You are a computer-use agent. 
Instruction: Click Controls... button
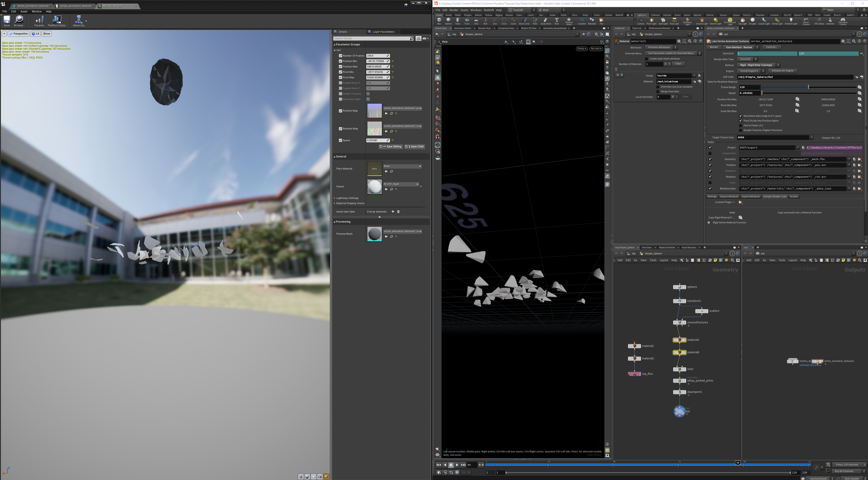tap(772, 47)
